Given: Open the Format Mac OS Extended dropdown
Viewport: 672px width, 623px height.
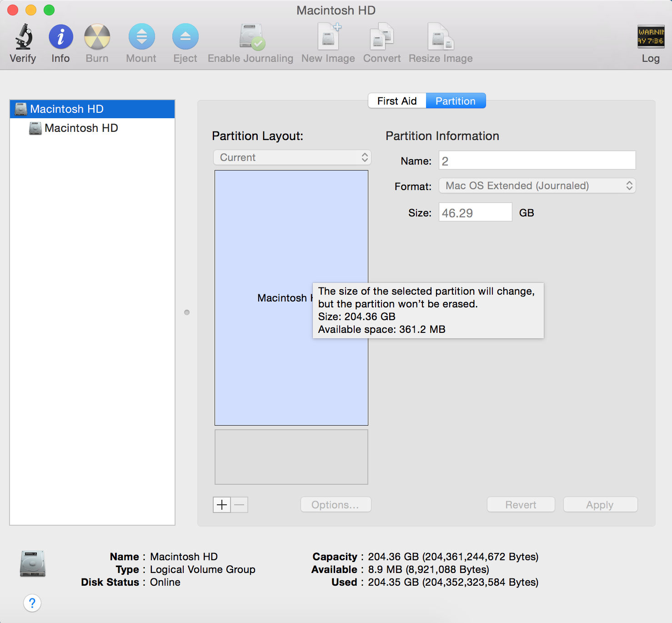Looking at the screenshot, I should (537, 186).
